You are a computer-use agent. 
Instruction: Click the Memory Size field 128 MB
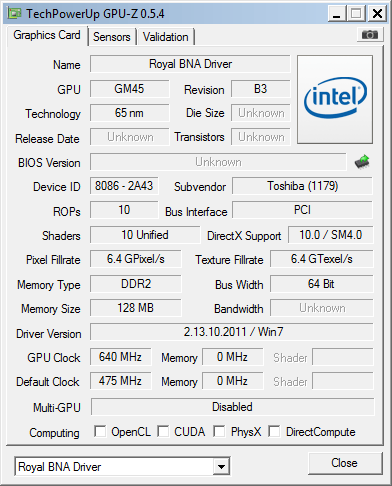136,308
